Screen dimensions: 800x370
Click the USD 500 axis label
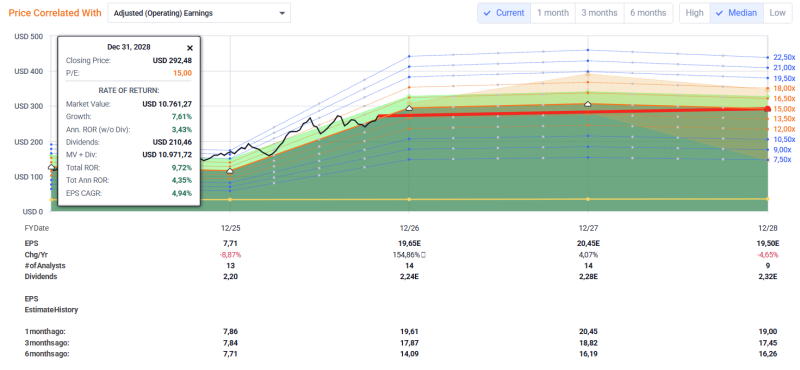point(29,37)
